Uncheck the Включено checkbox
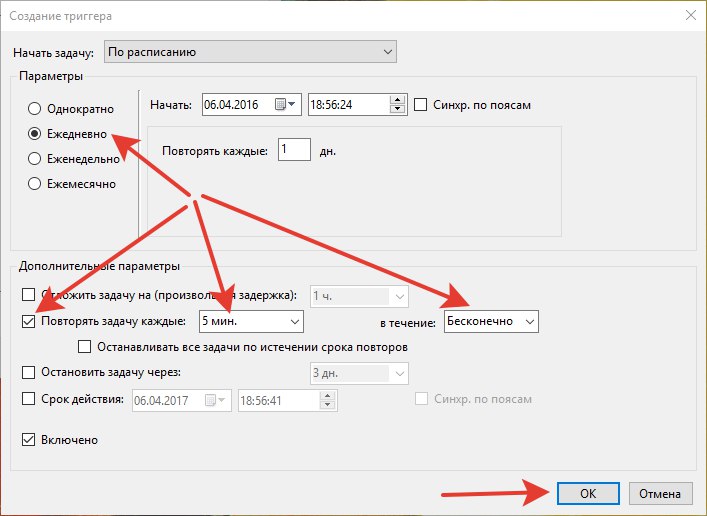The height and width of the screenshot is (516, 707). pos(29,440)
